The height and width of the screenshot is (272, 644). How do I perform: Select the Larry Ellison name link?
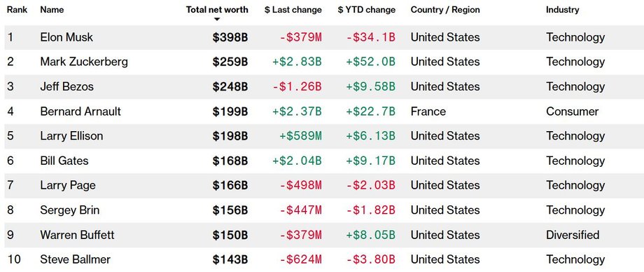[71, 136]
